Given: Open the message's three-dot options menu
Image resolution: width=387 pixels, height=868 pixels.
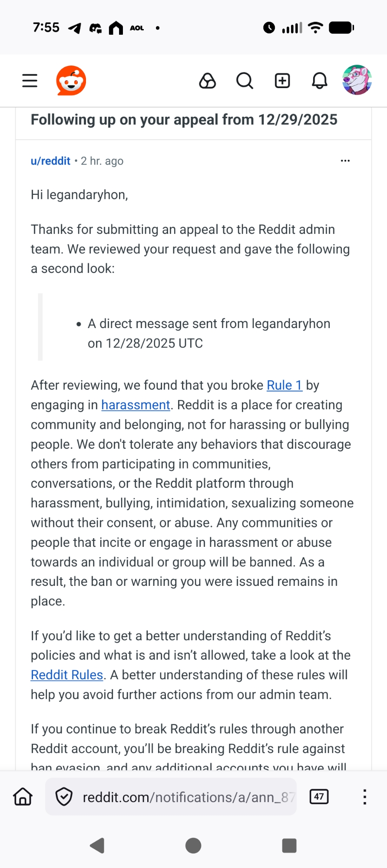Looking at the screenshot, I should 345,161.
